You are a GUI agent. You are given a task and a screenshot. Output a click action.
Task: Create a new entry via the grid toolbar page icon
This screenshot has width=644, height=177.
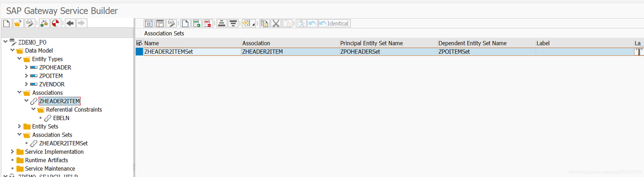coord(185,23)
